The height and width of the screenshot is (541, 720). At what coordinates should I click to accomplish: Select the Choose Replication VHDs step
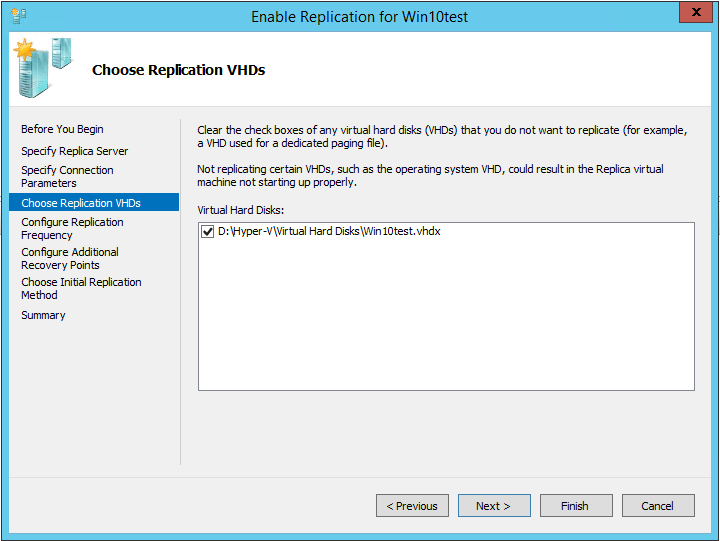(81, 203)
